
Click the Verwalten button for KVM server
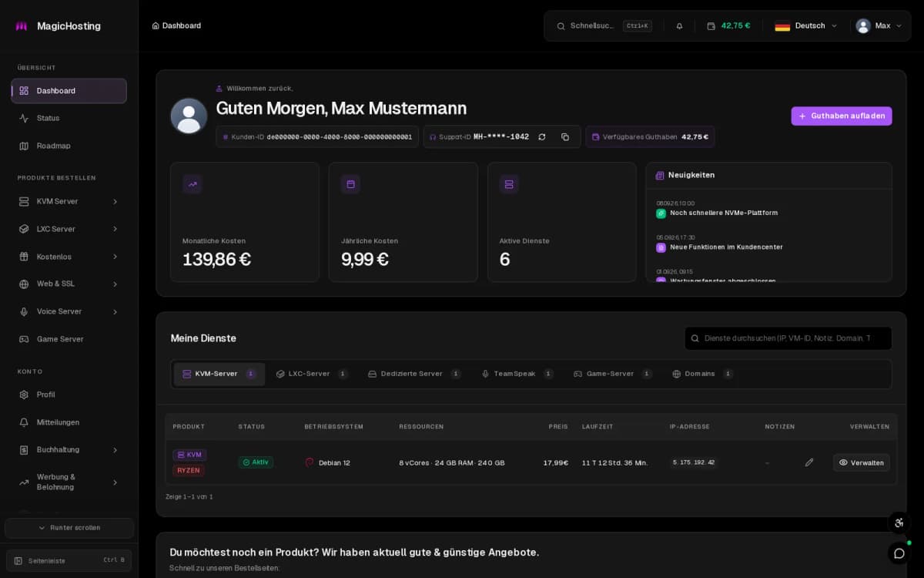point(862,462)
